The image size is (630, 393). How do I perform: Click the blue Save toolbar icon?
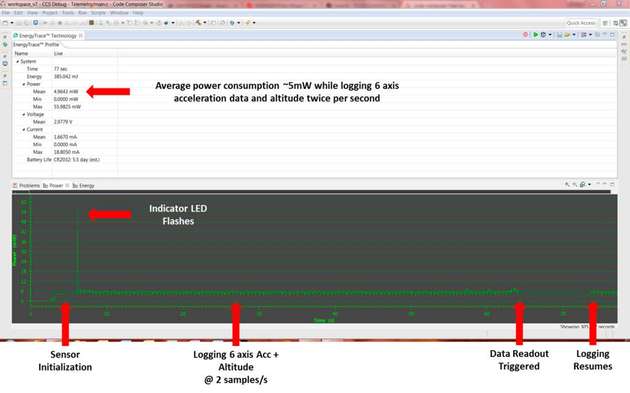click(x=36, y=23)
